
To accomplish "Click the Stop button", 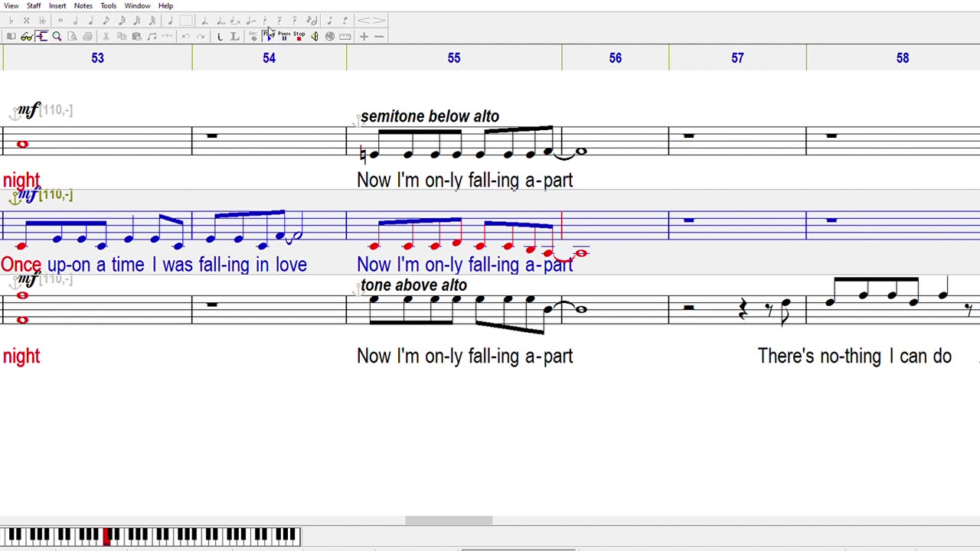I will point(299,36).
